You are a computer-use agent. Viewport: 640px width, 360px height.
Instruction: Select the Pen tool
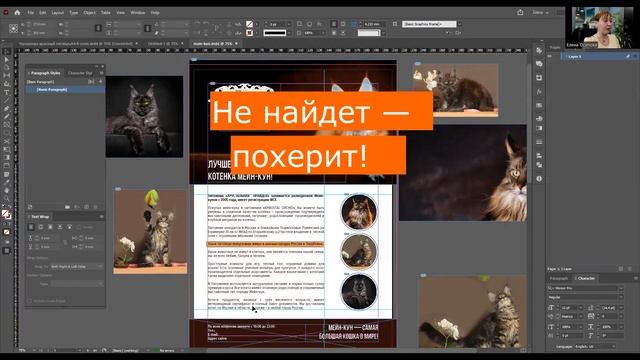tap(7, 109)
